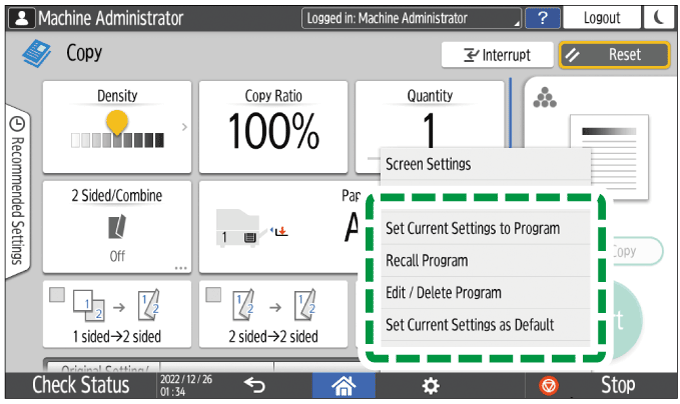Select Recall Program from the menu

[427, 261]
